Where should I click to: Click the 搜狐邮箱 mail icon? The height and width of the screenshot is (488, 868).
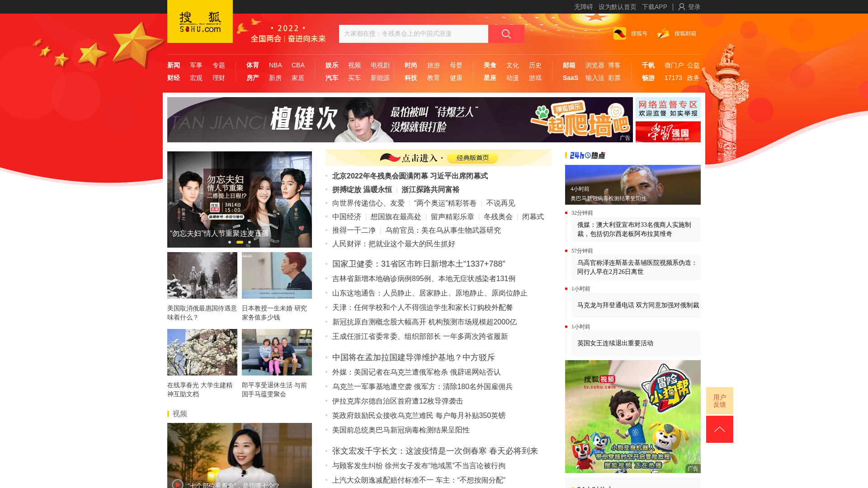[663, 33]
